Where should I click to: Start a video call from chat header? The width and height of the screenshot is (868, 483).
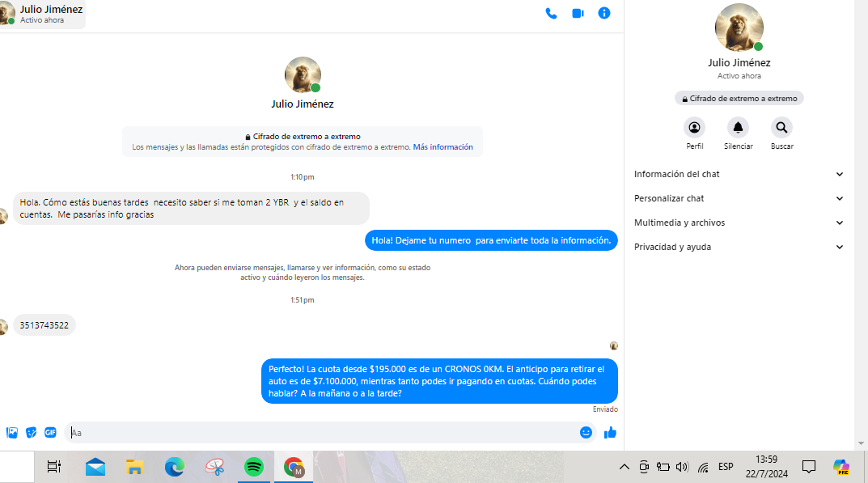pyautogui.click(x=578, y=13)
